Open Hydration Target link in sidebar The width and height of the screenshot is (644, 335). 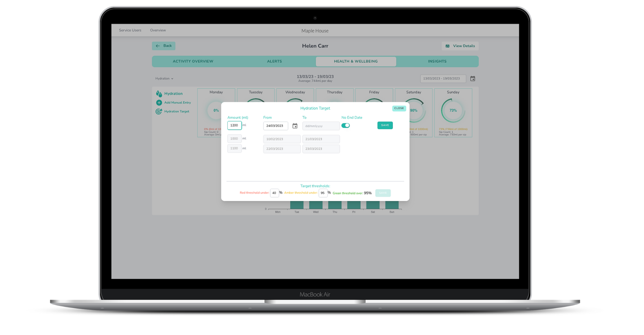tap(177, 112)
